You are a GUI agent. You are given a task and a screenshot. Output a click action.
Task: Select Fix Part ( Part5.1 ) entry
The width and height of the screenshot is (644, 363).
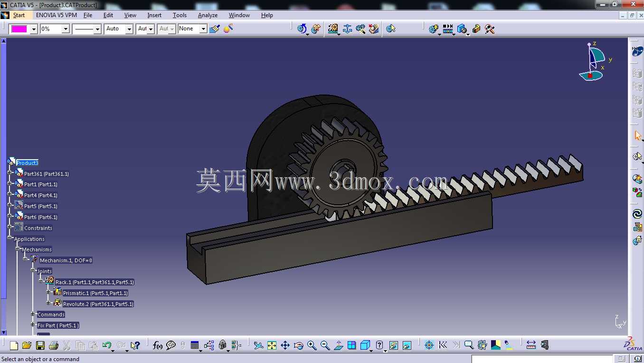pyautogui.click(x=58, y=325)
